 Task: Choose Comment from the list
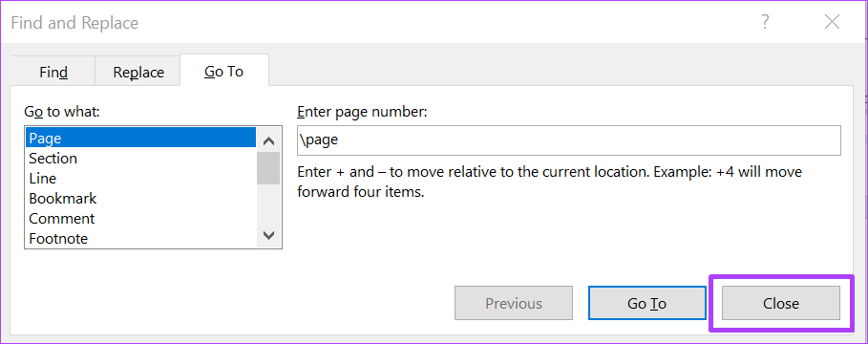(x=141, y=218)
